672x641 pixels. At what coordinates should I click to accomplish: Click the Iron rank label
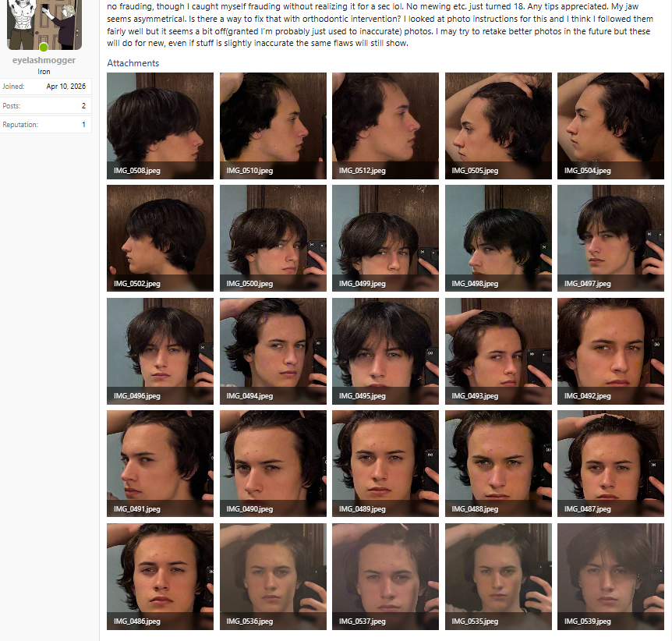tap(44, 72)
